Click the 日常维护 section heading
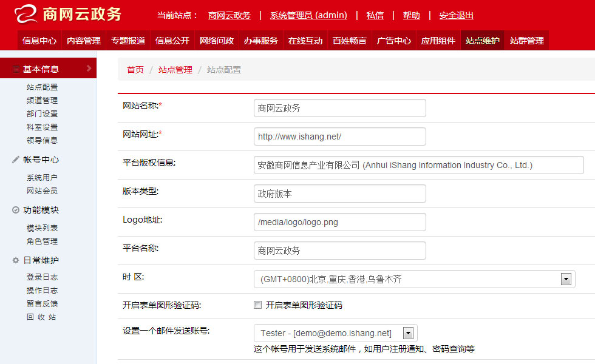This screenshot has height=364, width=595. [x=41, y=260]
